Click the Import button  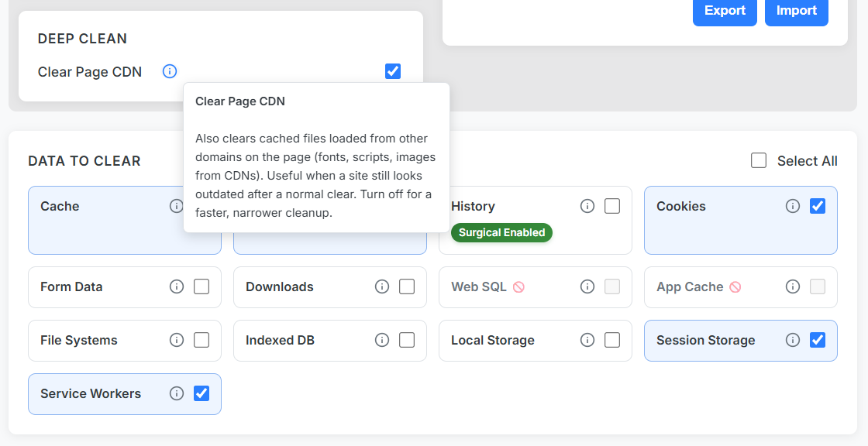point(797,11)
